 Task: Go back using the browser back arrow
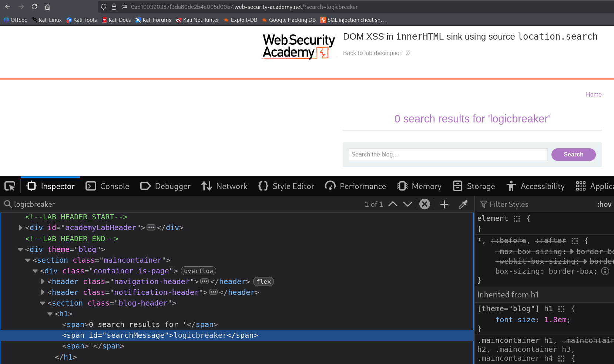[8, 7]
